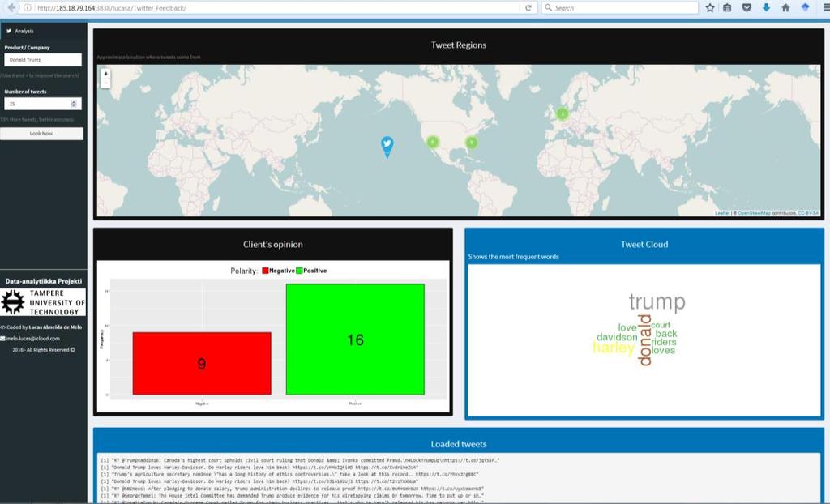Click the green cluster marker over eastern USA
Image resolution: width=830 pixels, height=504 pixels.
click(471, 142)
